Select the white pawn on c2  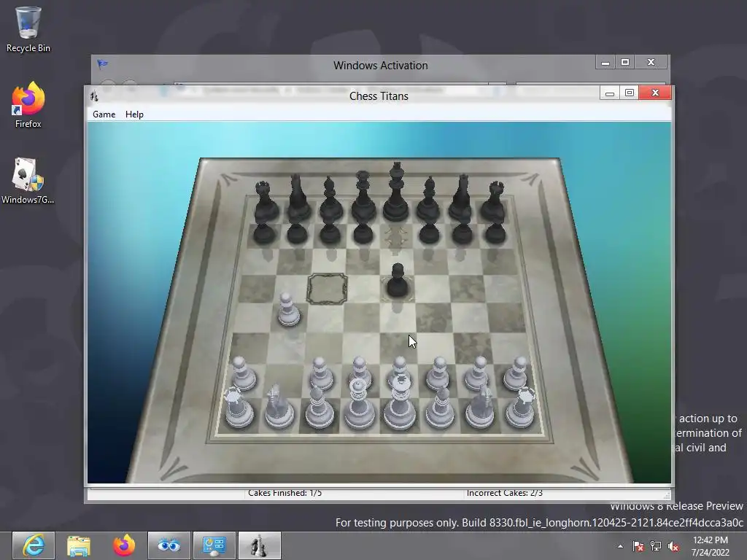point(321,373)
